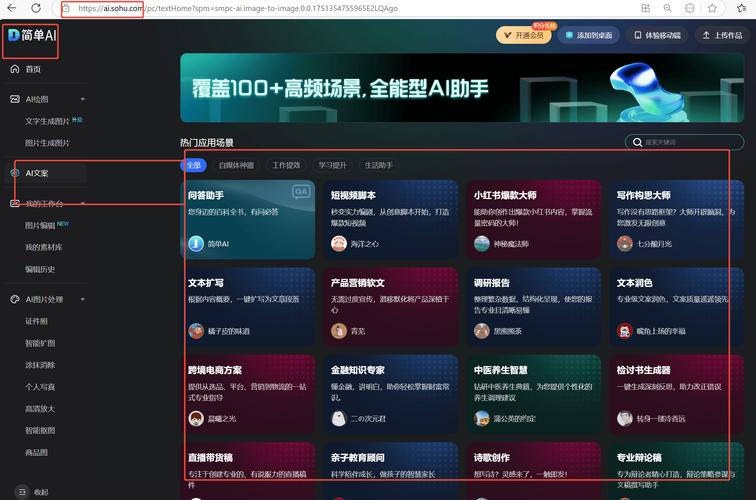Click the AI图片处理 palette icon
The height and width of the screenshot is (500, 756).
click(x=15, y=299)
